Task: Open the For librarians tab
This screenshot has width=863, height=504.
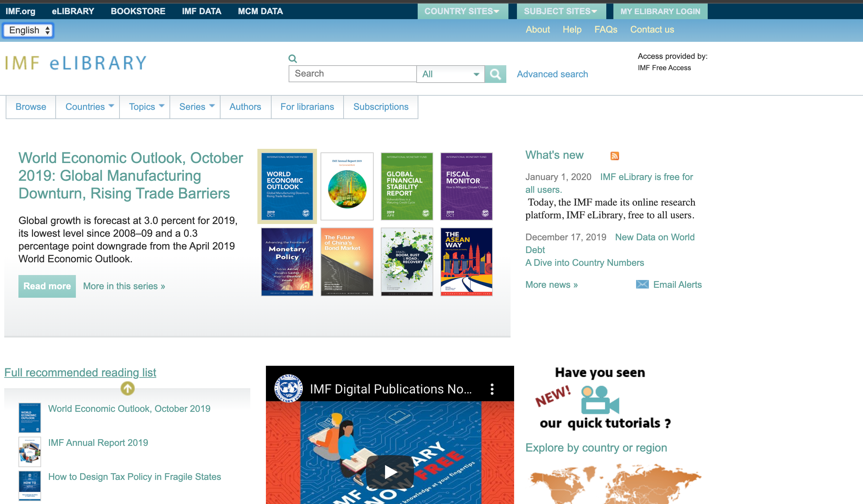Action: pyautogui.click(x=307, y=107)
